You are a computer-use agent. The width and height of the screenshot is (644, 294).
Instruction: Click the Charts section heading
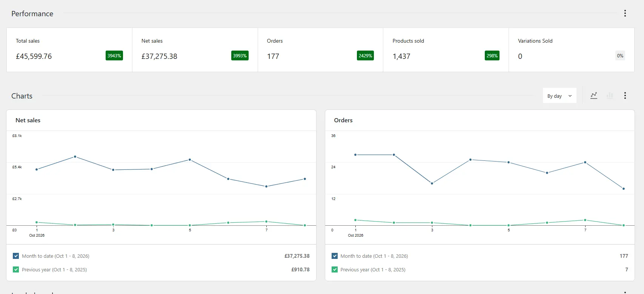[22, 96]
